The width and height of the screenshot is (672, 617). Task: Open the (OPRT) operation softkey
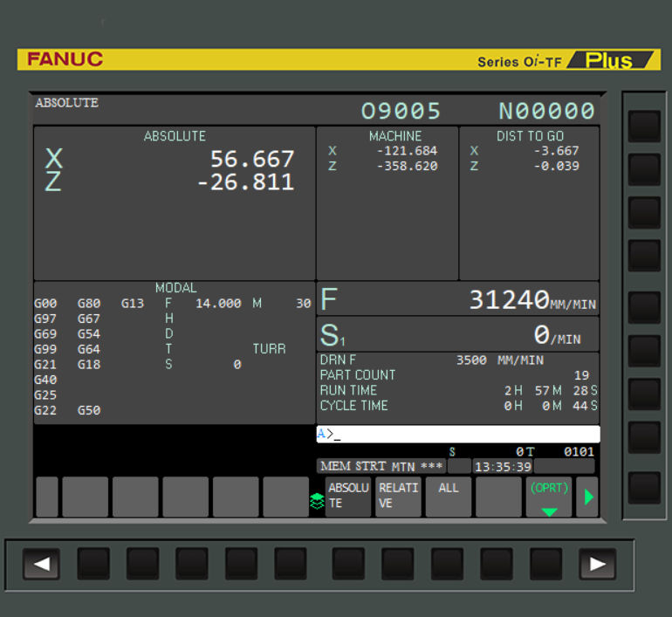[x=549, y=497]
